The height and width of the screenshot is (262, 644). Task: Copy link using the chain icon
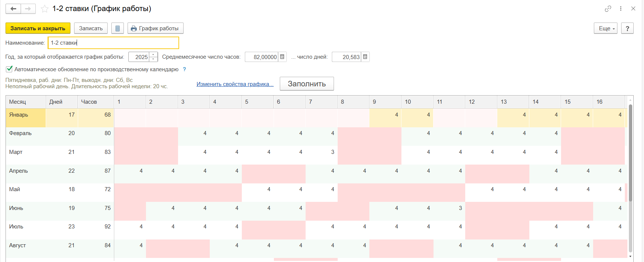(x=608, y=8)
